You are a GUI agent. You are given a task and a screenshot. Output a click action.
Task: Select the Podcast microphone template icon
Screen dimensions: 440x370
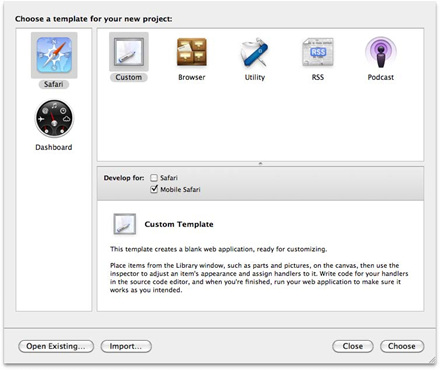(x=381, y=52)
